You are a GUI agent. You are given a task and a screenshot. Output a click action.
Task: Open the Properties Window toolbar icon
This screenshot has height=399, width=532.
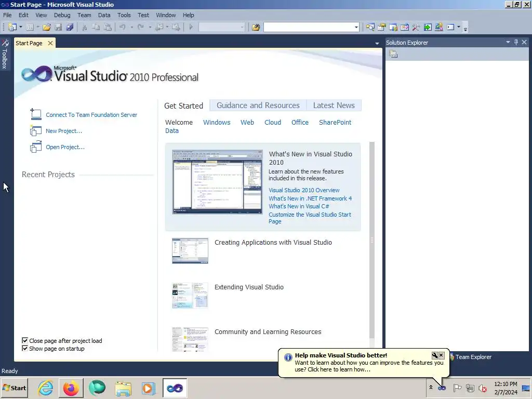click(x=382, y=27)
